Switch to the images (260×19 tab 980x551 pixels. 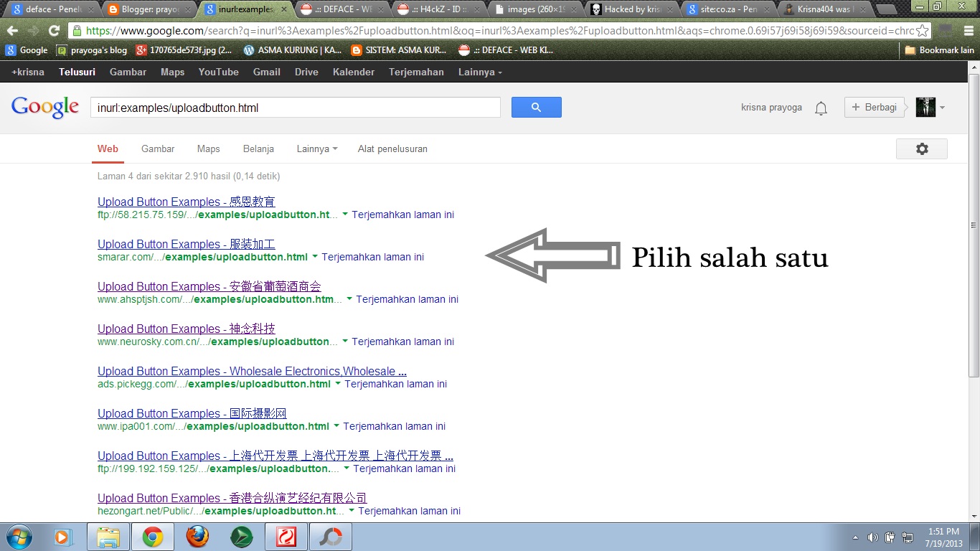pyautogui.click(x=534, y=10)
